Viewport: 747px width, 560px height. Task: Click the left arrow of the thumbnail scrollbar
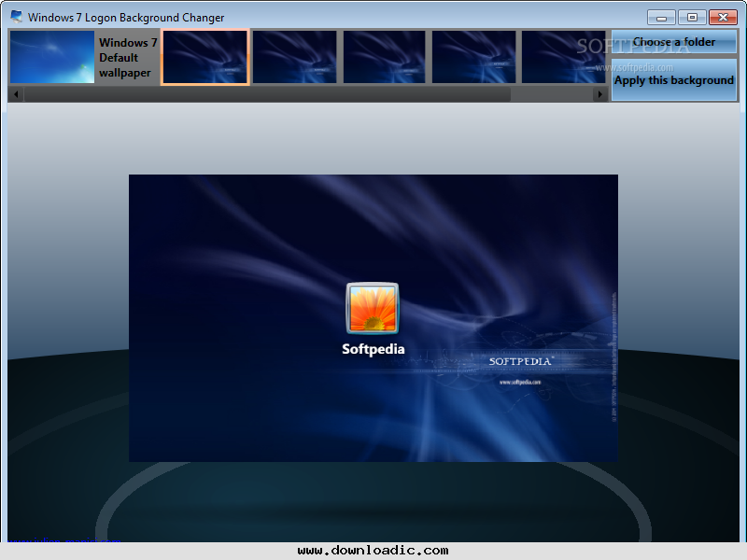click(15, 93)
